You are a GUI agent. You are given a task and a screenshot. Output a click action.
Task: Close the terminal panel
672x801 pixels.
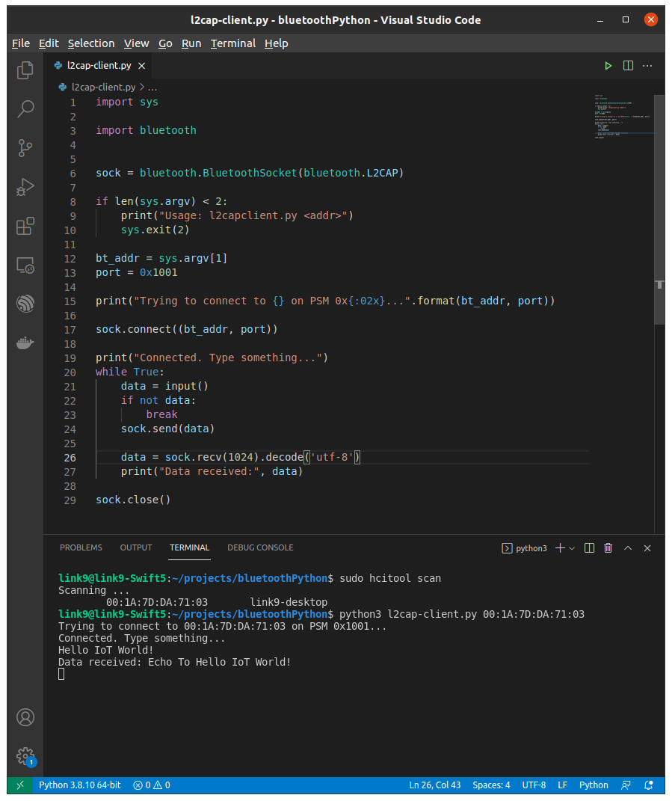pyautogui.click(x=647, y=548)
